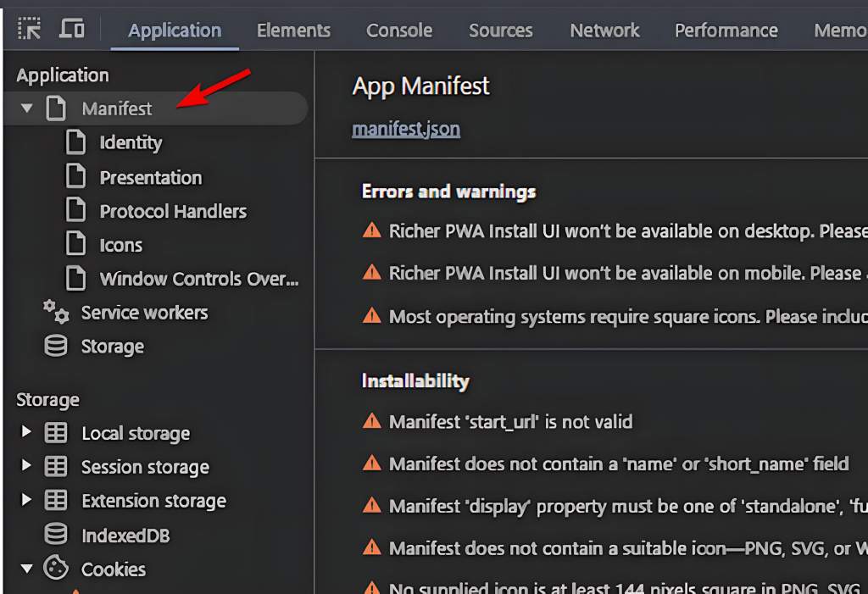
Task: Toggle the device toolbar icon
Action: coord(72,29)
